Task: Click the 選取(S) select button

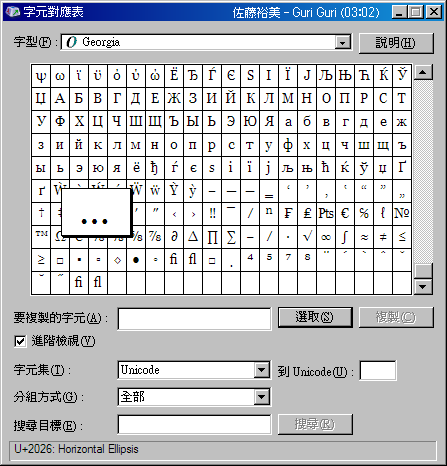Action: 315,317
